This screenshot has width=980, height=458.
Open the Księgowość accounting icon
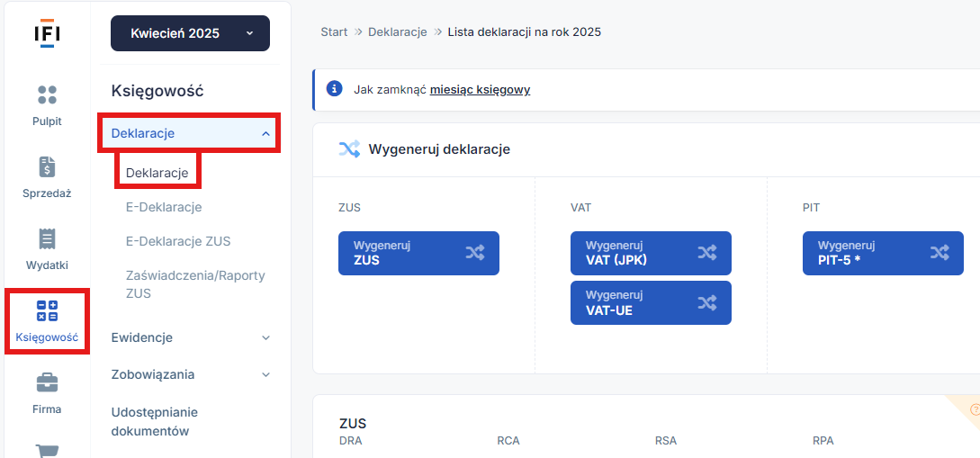(x=47, y=310)
